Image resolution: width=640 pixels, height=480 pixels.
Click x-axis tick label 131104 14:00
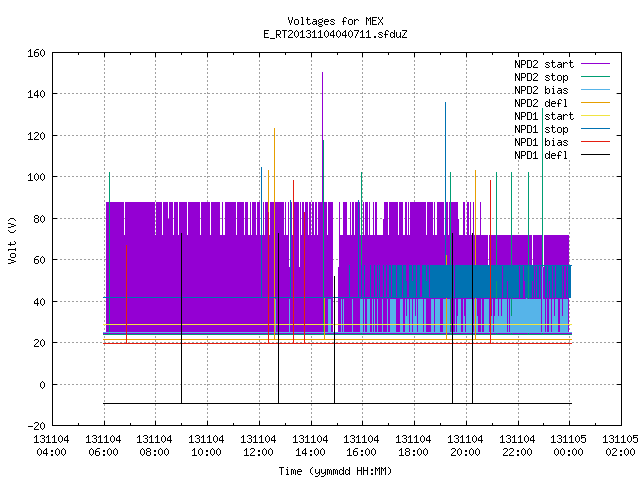click(x=310, y=446)
